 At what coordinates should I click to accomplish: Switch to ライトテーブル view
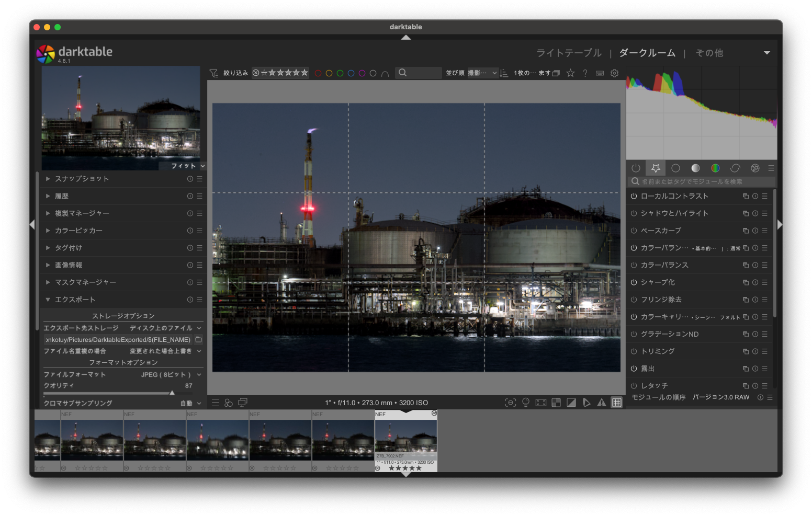coord(569,53)
